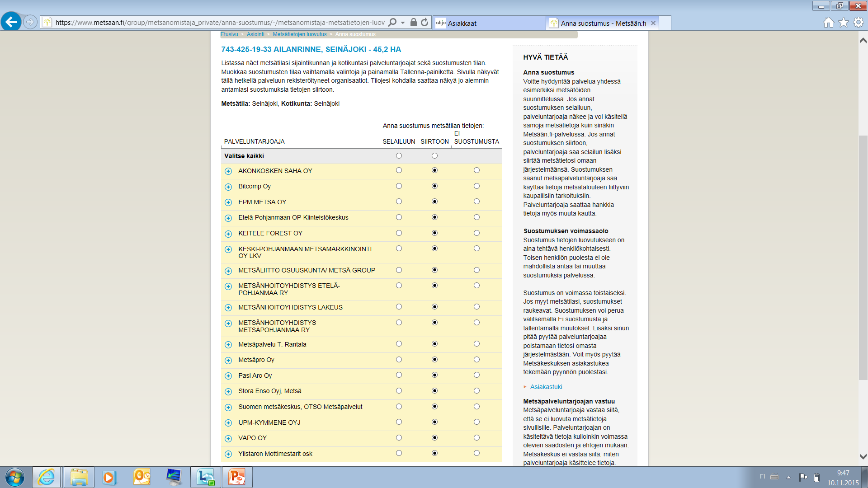Open the Asiointi breadcrumb link

pos(255,34)
